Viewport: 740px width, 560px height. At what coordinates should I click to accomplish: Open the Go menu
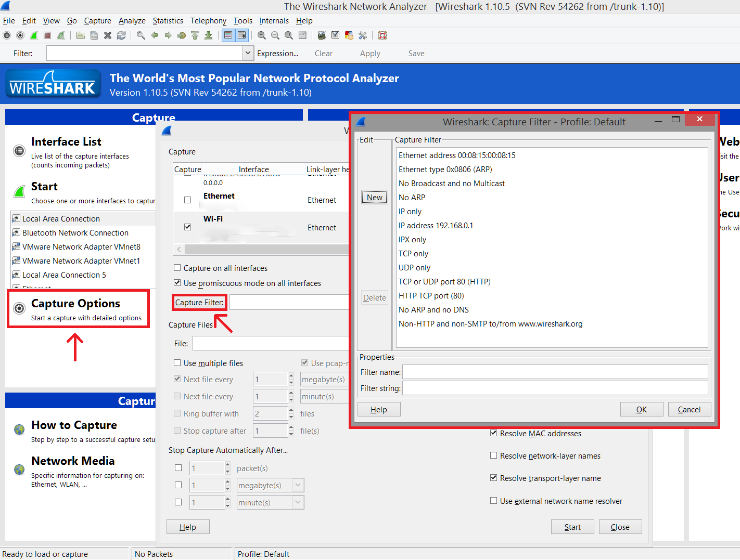(72, 21)
